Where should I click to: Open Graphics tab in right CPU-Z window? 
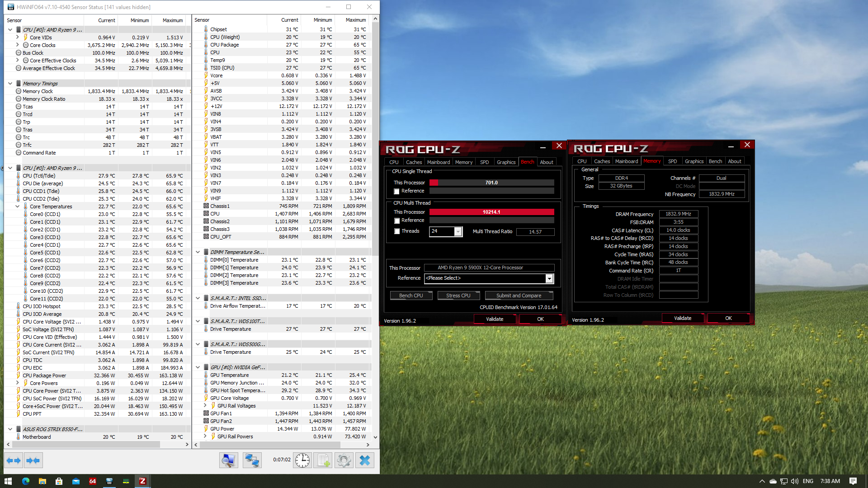tap(694, 161)
